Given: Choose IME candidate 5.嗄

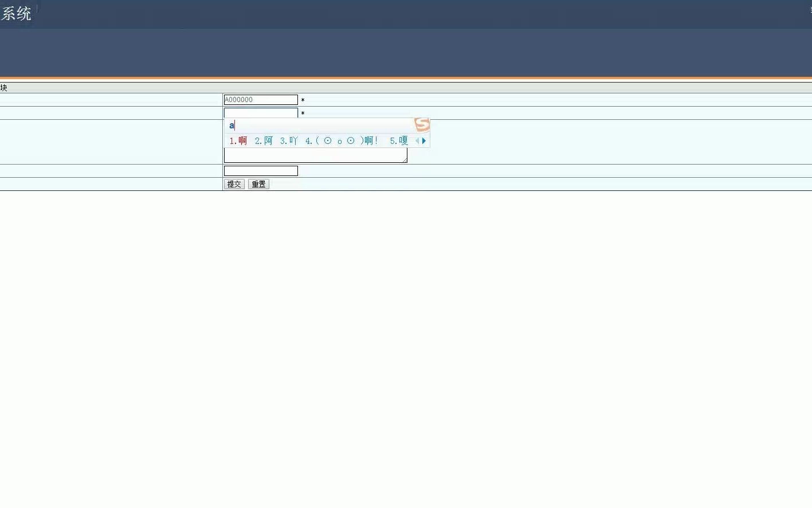Looking at the screenshot, I should [x=399, y=140].
